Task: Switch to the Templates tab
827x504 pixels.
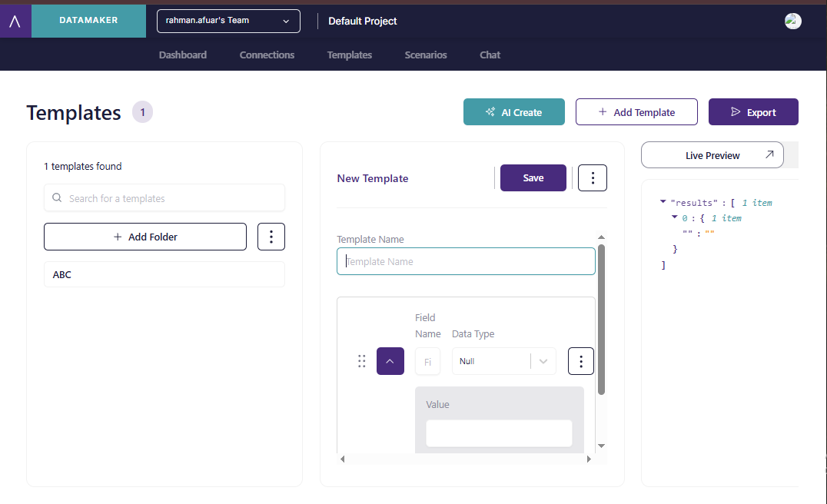Action: (350, 55)
